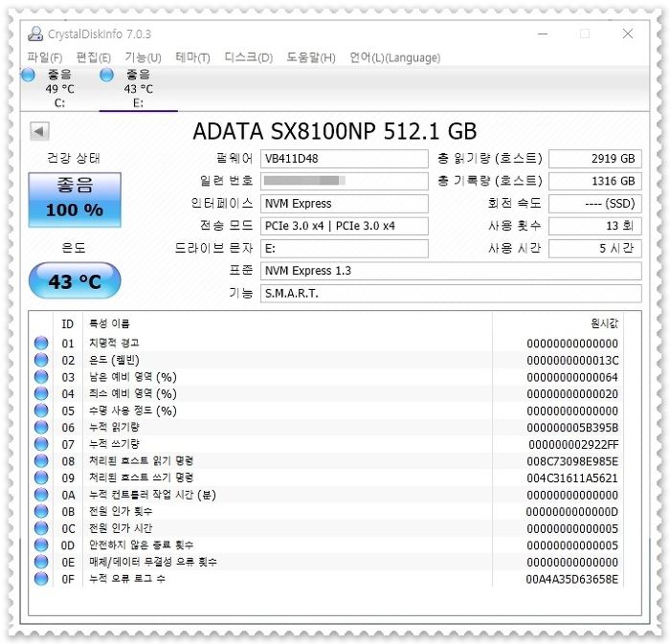Select the 안전하지 않은 종료 횟수 row
This screenshot has width=670, height=644.
[x=326, y=544]
